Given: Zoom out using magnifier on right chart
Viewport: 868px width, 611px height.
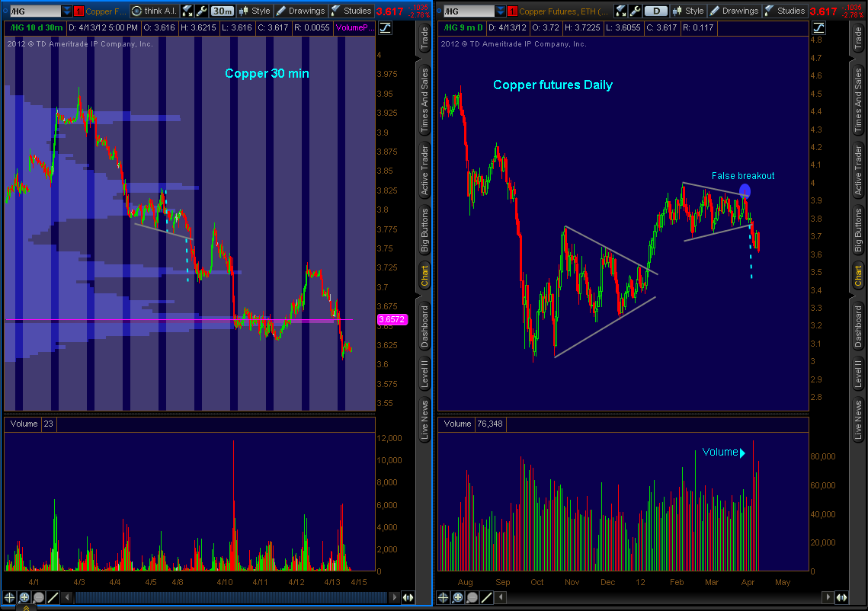Looking at the screenshot, I should pyautogui.click(x=472, y=597).
